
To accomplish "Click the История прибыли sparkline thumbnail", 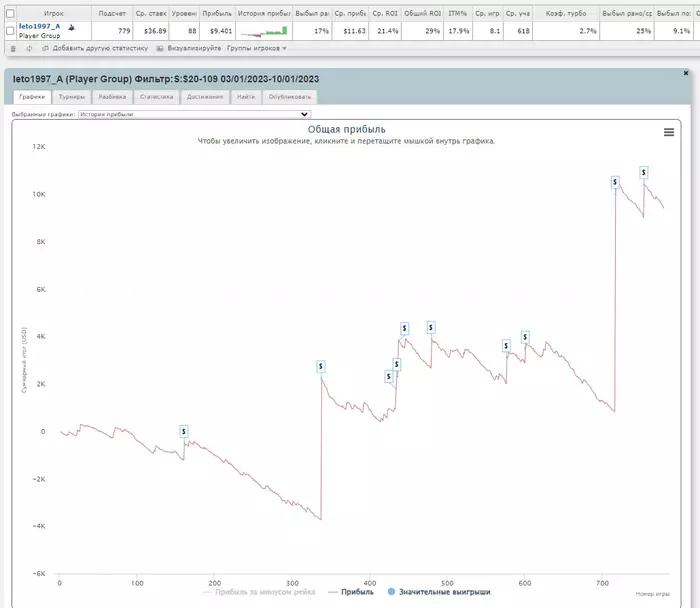I will click(264, 31).
